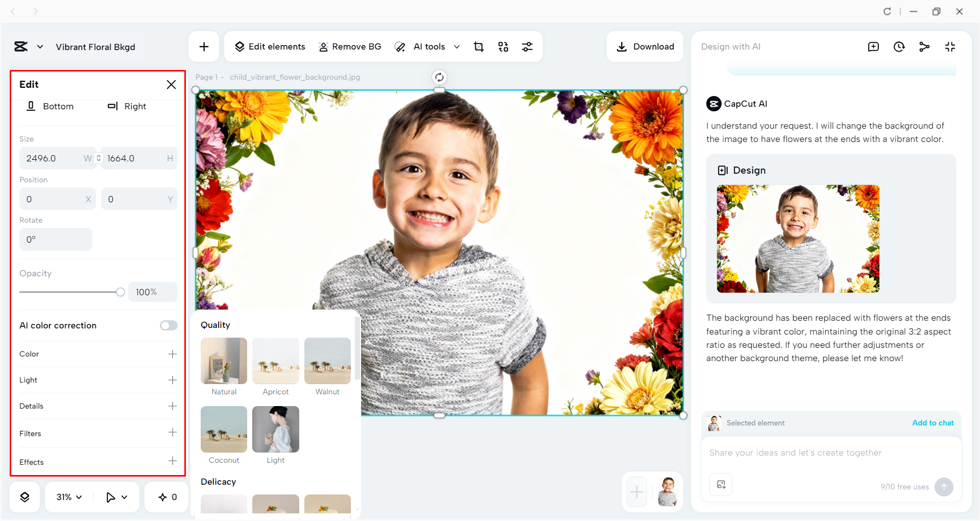Click the Add to chat link
Viewport: 980px width, 521px height.
coord(933,423)
